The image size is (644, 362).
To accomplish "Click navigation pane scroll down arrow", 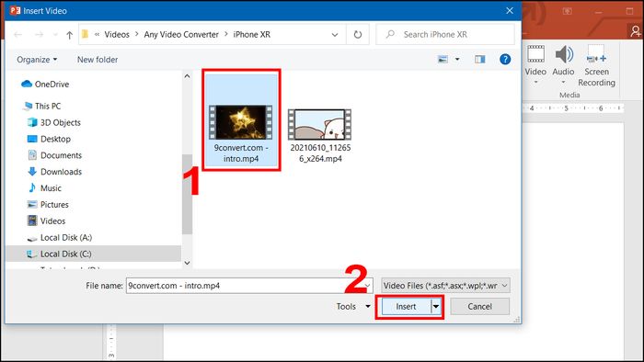I will (188, 263).
